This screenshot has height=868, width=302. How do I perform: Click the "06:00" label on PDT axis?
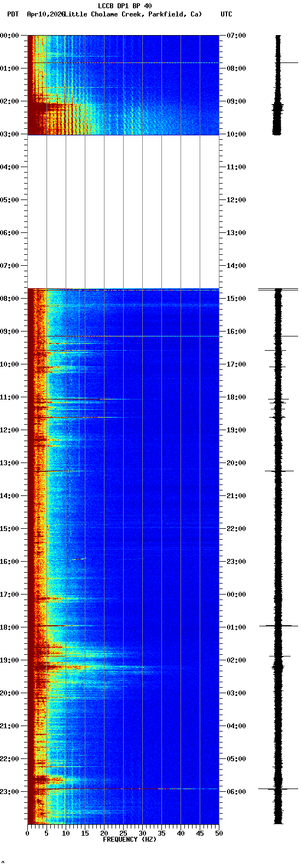[9, 233]
